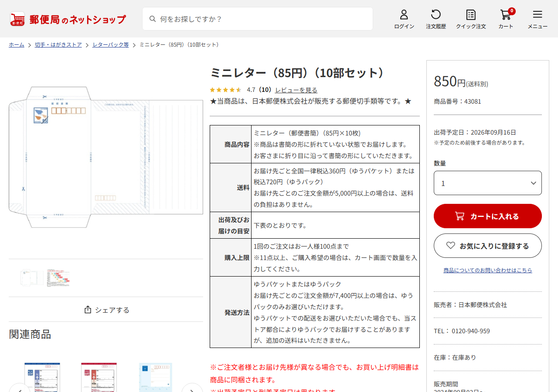This screenshot has width=558, height=392.
Task: Click the 発送方法 table header cell
Action: click(231, 312)
